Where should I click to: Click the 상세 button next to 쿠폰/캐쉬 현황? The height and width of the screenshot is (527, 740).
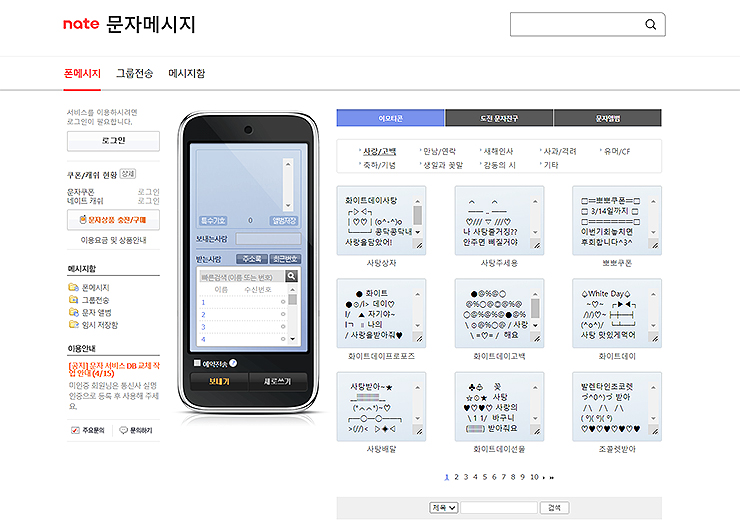127,174
